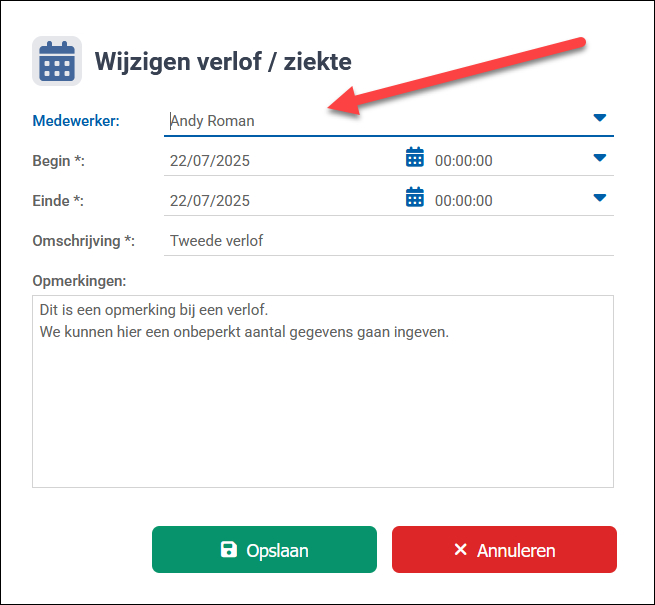This screenshot has width=655, height=605.
Task: Open the Begin date calendar picker
Action: 415,158
